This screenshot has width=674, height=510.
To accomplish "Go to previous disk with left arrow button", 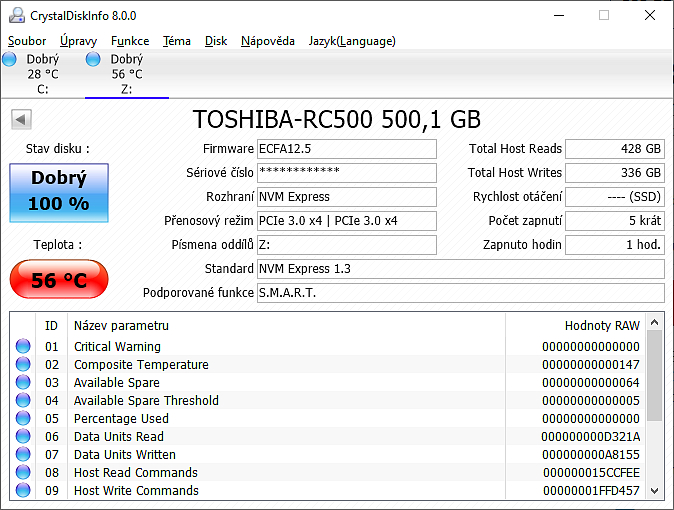I will (21, 120).
